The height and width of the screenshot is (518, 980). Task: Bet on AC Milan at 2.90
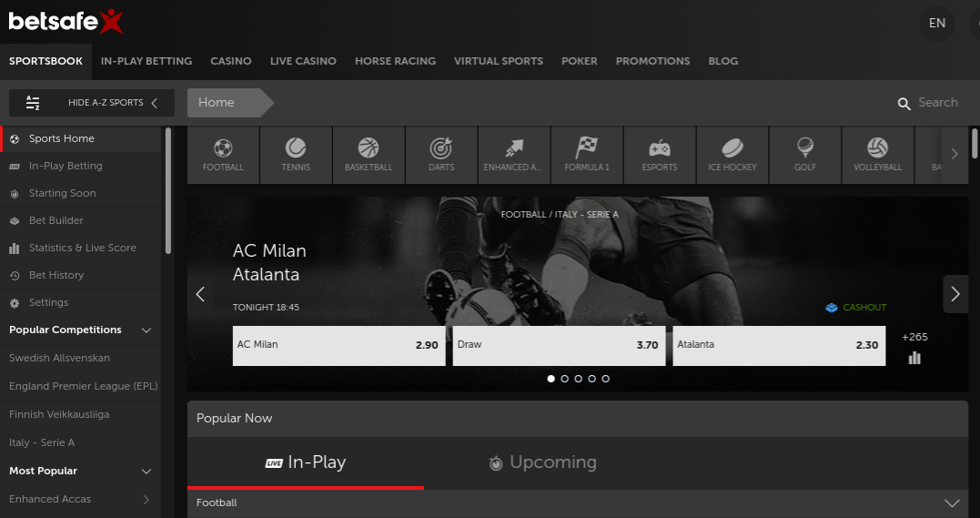point(338,345)
